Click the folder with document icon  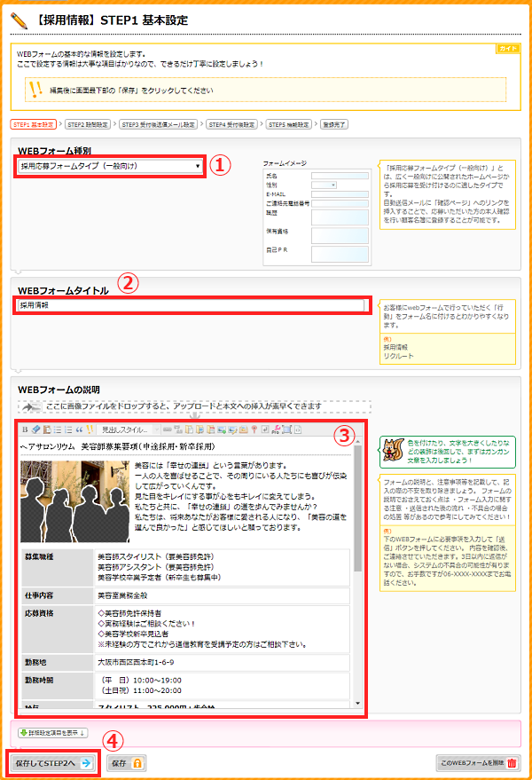[189, 429]
